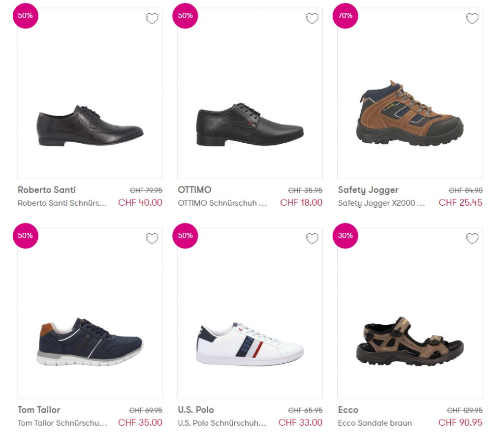Add OTTIMO shoe to wishlist via heart
The height and width of the screenshot is (441, 504).
point(312,19)
